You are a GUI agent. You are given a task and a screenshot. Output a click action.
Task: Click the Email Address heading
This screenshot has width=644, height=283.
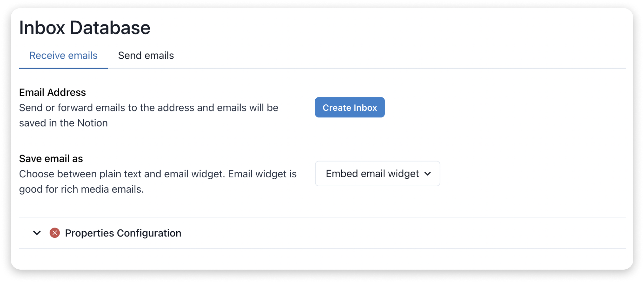pyautogui.click(x=52, y=92)
